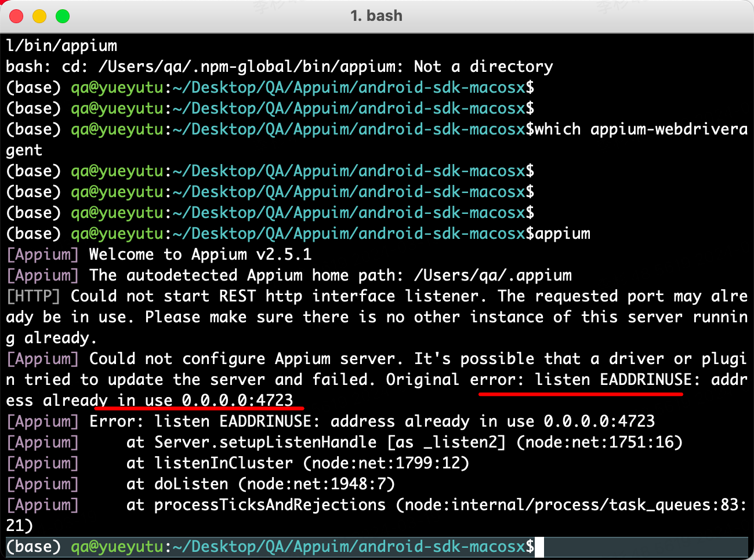Select the 'listenInCluster' stack trace entry
The image size is (754, 560).
point(226,463)
